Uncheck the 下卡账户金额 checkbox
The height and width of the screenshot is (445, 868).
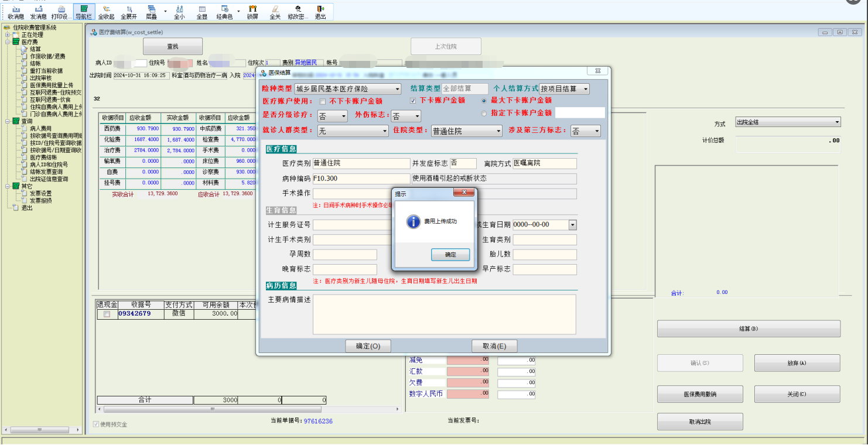413,101
